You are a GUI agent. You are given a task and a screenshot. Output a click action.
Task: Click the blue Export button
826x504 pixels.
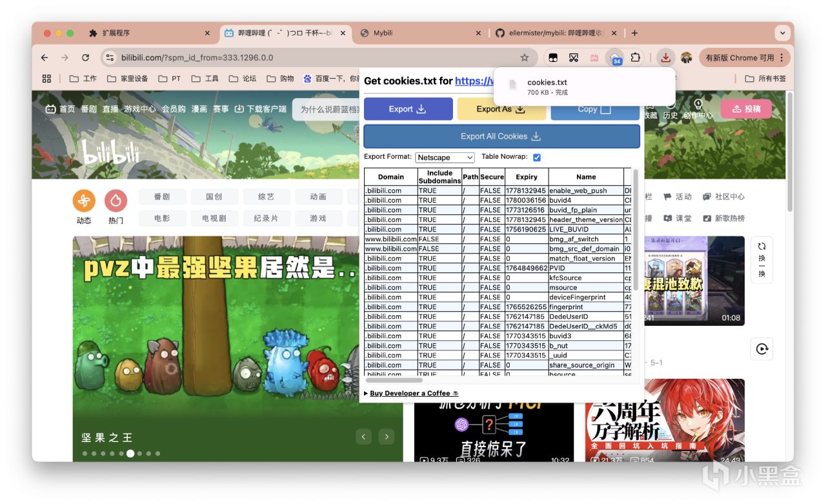(408, 109)
